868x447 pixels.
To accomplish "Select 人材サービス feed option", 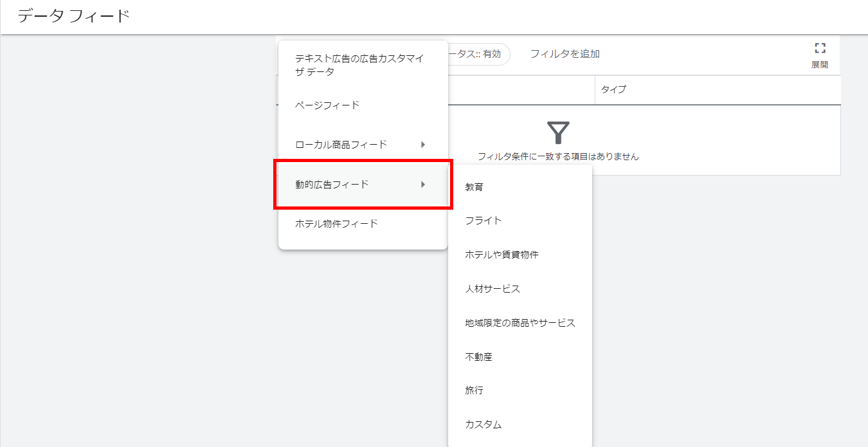I will (x=493, y=289).
